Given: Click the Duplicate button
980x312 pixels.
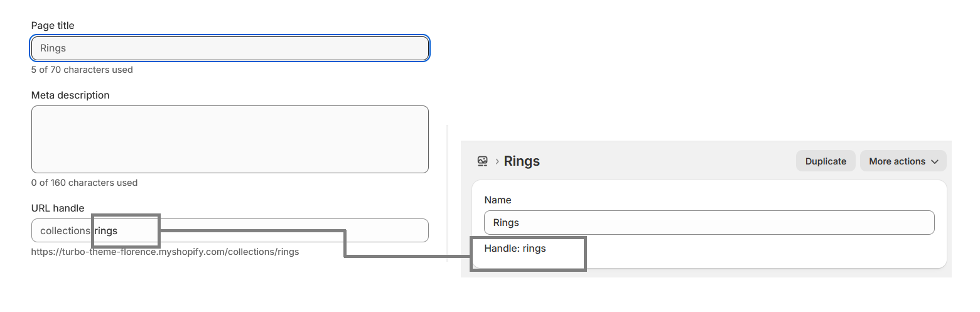Looking at the screenshot, I should pos(826,161).
